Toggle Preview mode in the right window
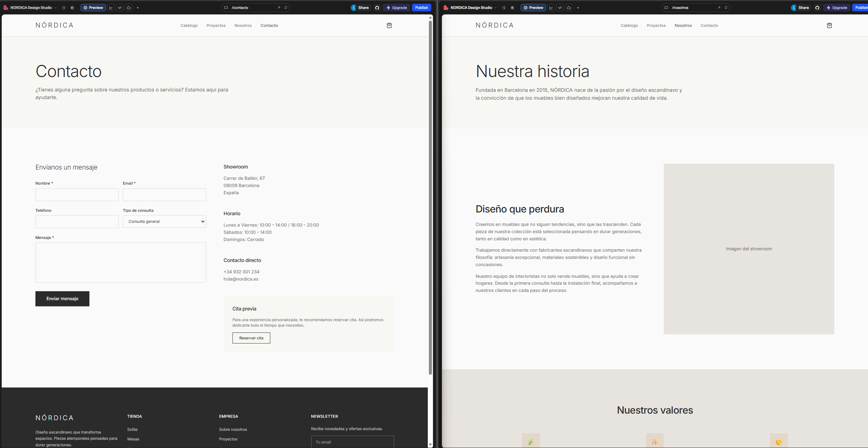Viewport: 868px width, 448px height. tap(533, 8)
